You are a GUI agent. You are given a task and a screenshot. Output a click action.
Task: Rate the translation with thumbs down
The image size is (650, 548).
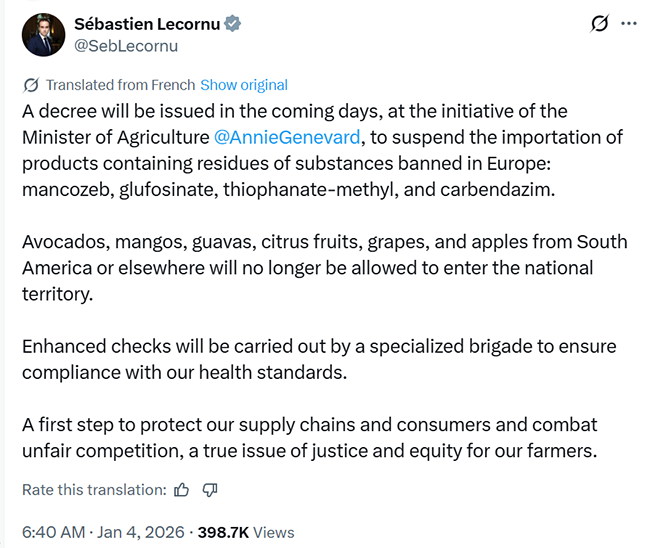pyautogui.click(x=210, y=490)
